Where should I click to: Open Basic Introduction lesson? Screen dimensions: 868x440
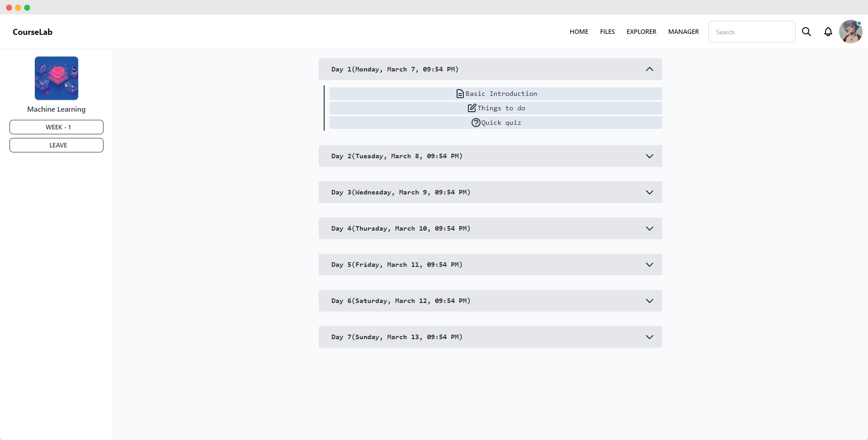pyautogui.click(x=495, y=94)
